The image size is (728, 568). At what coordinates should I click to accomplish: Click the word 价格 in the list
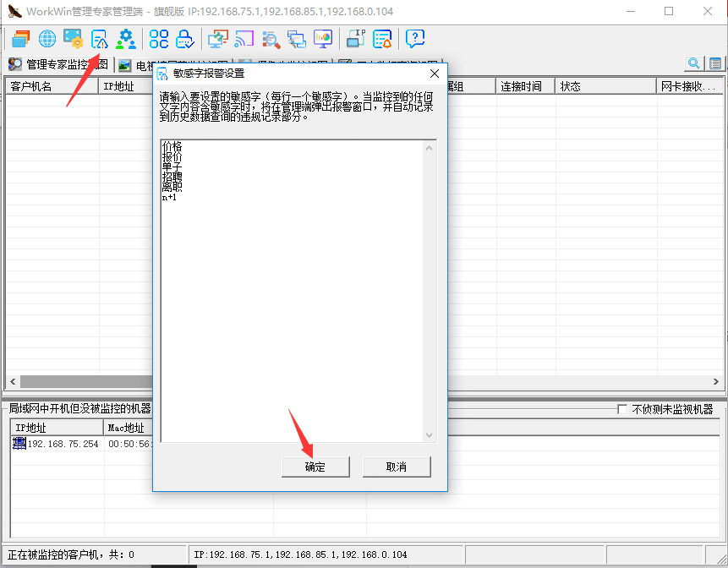(x=172, y=146)
